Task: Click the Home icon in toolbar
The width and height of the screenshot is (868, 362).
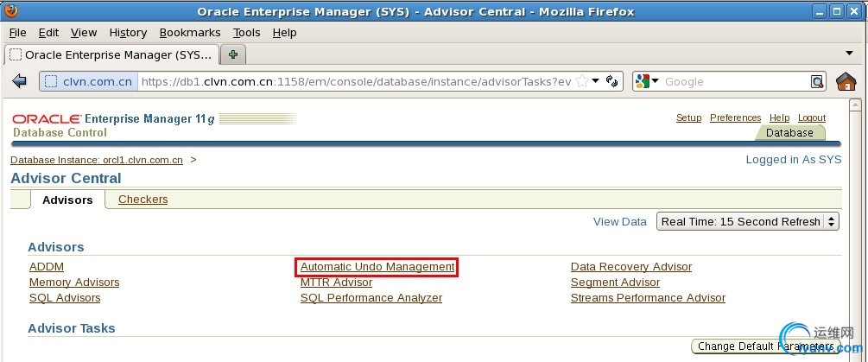Action: tap(846, 81)
